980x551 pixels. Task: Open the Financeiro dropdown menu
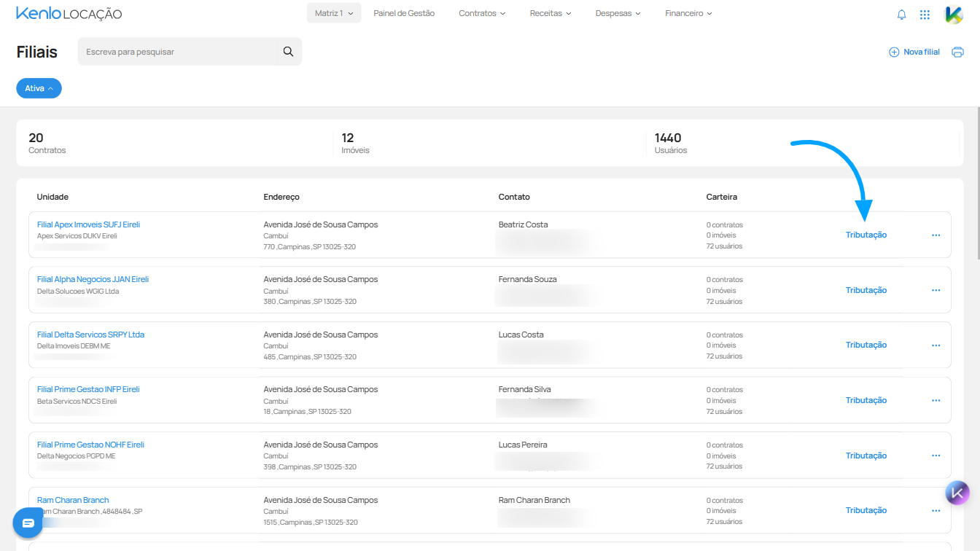688,13
